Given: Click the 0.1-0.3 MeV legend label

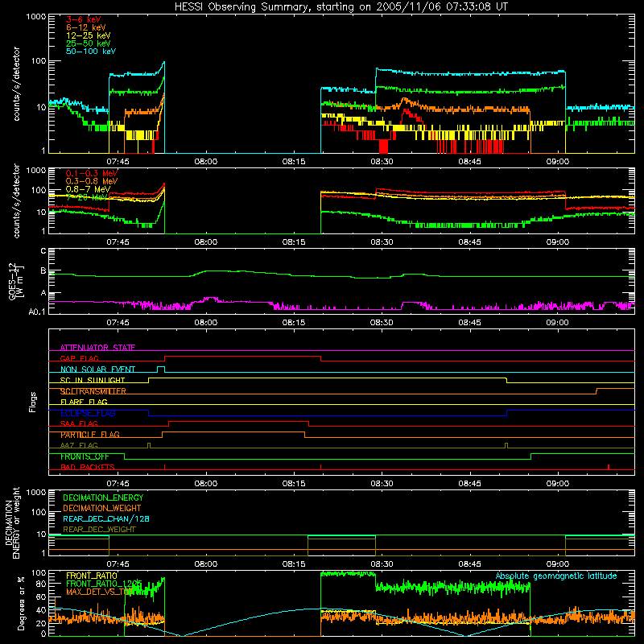Looking at the screenshot, I should (x=92, y=173).
